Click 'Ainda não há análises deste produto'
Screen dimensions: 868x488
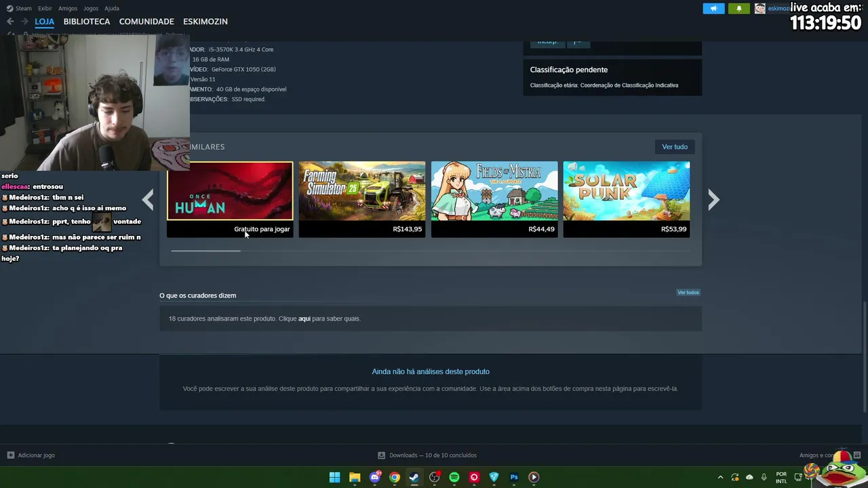pos(431,371)
